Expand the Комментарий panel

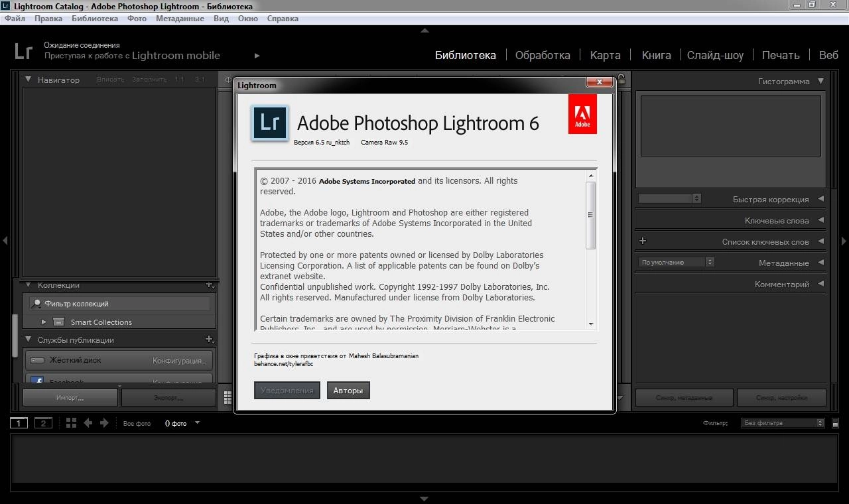click(x=820, y=284)
